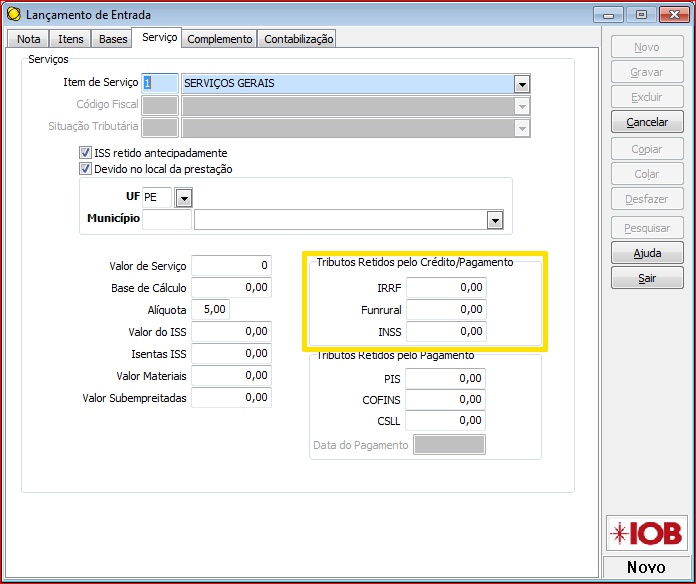This screenshot has height=584, width=696.
Task: Open Ajuda help button
Action: [x=647, y=253]
